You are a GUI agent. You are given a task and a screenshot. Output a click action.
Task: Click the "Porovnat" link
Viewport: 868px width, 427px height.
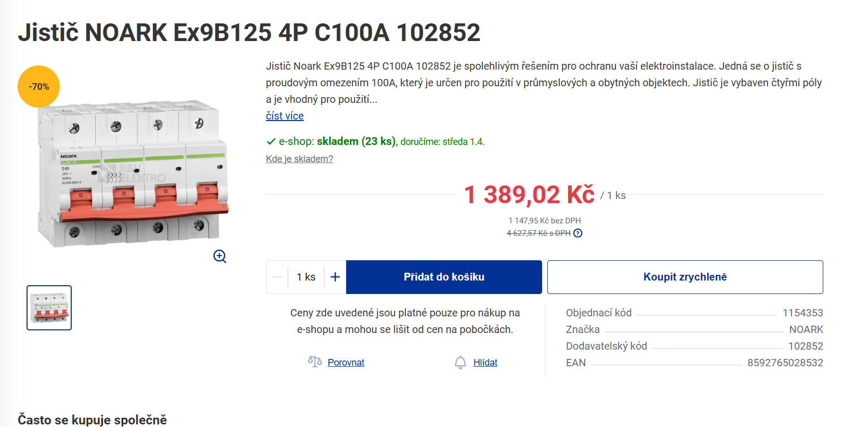pos(346,363)
